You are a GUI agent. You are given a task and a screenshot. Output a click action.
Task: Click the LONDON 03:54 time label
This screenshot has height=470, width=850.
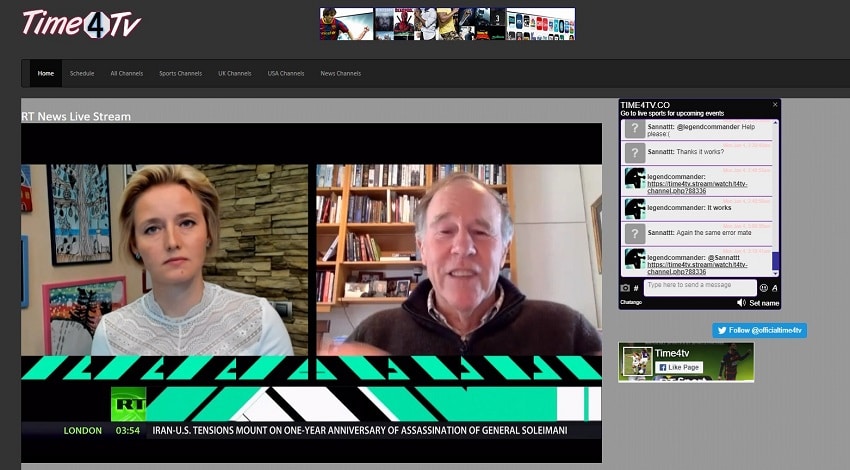(x=102, y=430)
